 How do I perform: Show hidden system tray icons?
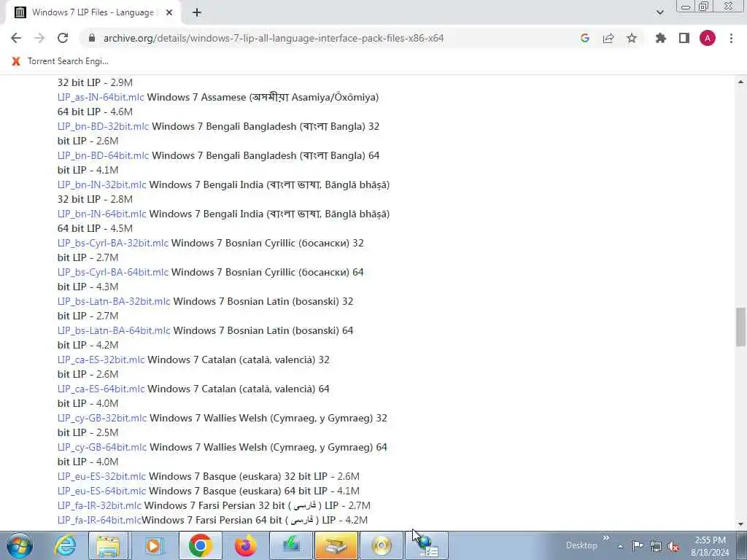pyautogui.click(x=620, y=546)
